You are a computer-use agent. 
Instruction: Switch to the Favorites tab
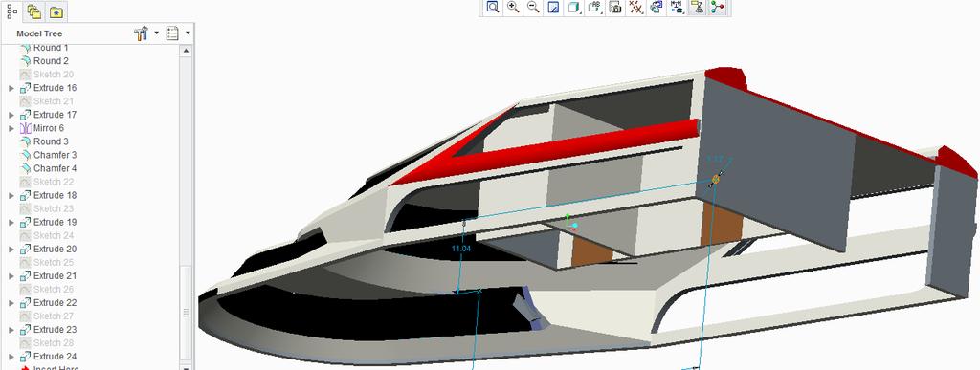tap(56, 11)
